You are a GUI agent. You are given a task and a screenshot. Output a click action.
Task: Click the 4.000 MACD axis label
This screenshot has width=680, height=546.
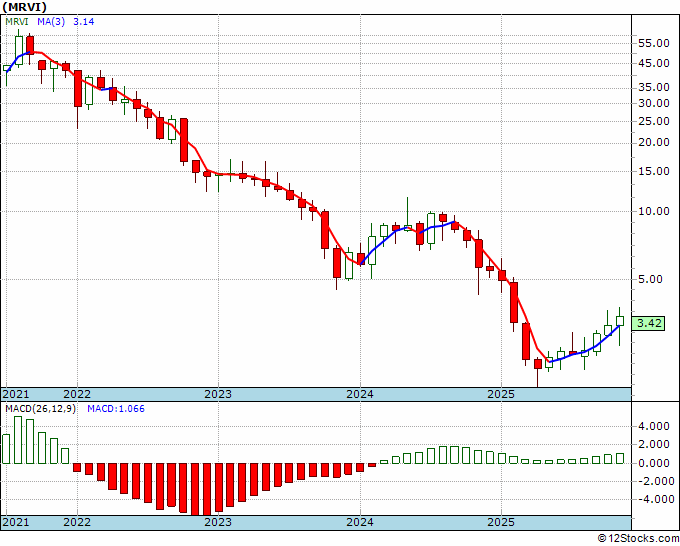click(654, 426)
